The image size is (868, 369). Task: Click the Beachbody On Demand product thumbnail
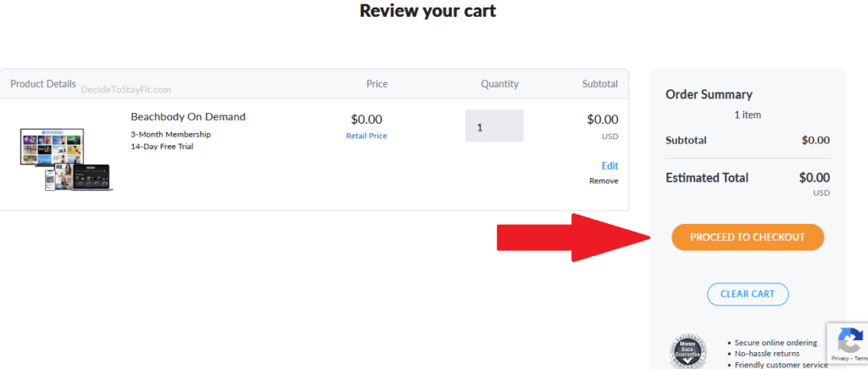point(65,159)
